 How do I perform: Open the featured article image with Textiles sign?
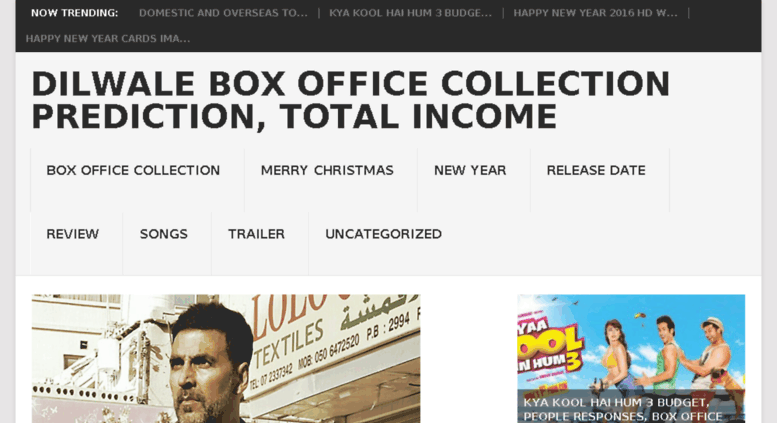[226, 359]
